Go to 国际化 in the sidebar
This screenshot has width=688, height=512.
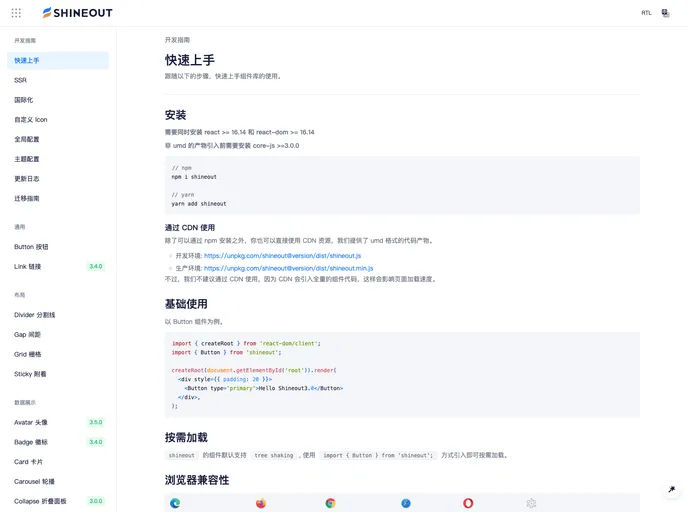pyautogui.click(x=58, y=100)
